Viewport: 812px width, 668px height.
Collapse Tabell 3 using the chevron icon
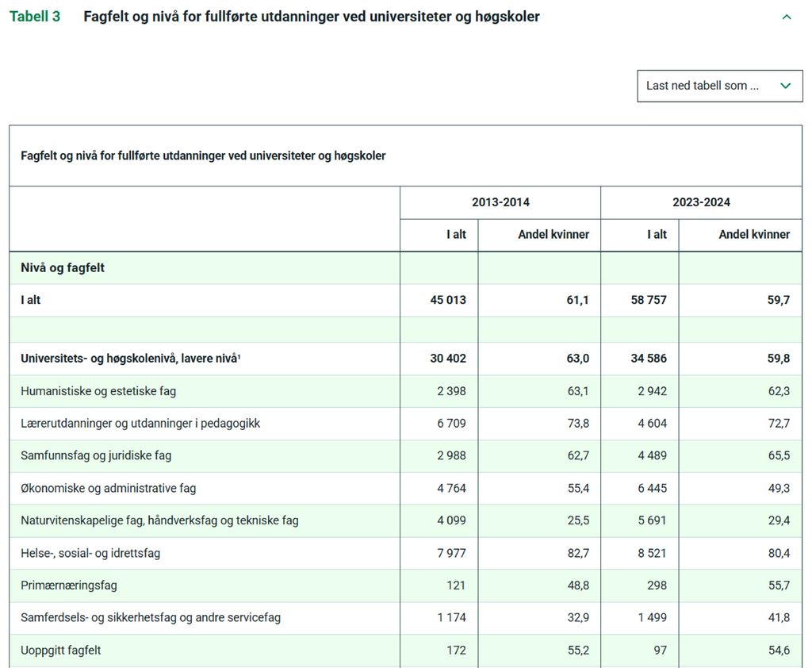click(787, 16)
